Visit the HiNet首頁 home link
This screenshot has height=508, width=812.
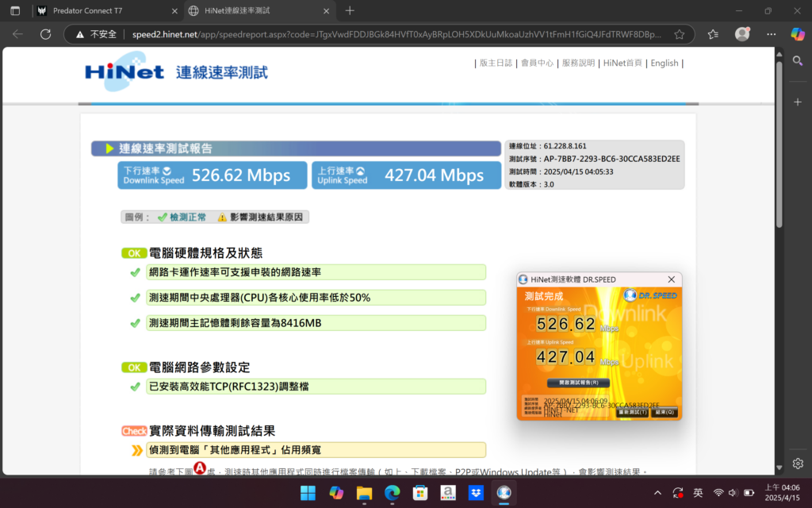click(622, 63)
